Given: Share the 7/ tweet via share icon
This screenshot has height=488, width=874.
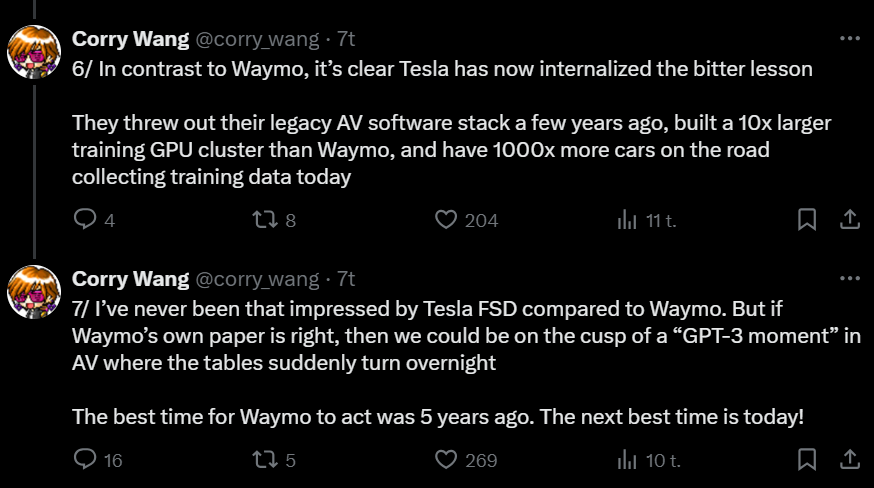Looking at the screenshot, I should (849, 459).
